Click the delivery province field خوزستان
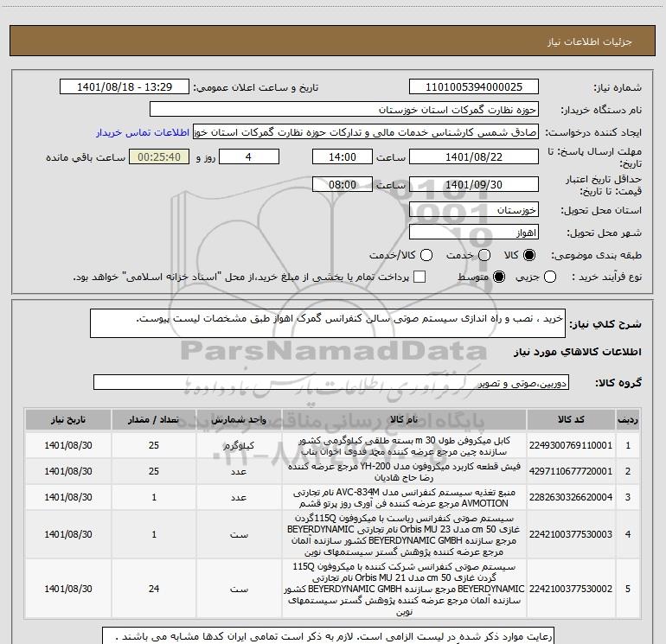This screenshot has height=644, width=666. [474, 210]
